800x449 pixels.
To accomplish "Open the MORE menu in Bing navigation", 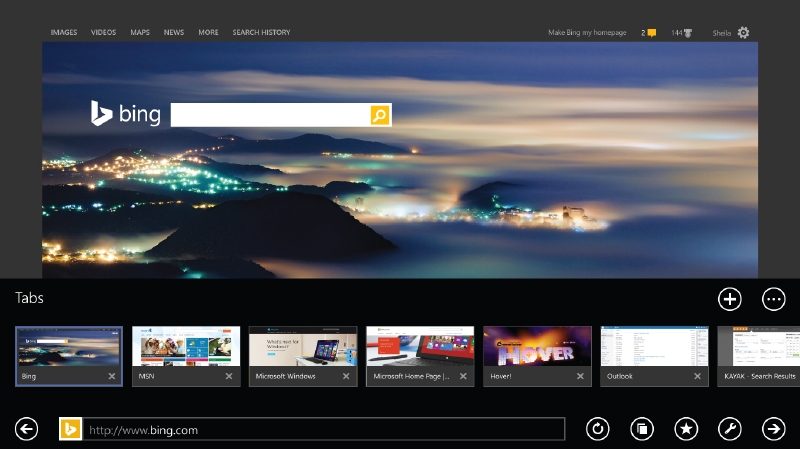I will [x=208, y=32].
